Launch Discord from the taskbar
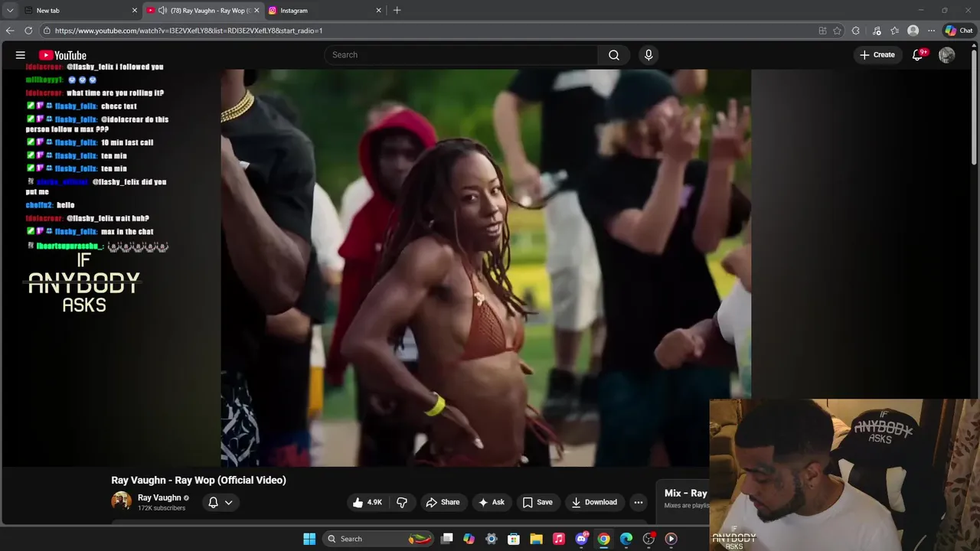This screenshot has height=551, width=980. pos(581,539)
